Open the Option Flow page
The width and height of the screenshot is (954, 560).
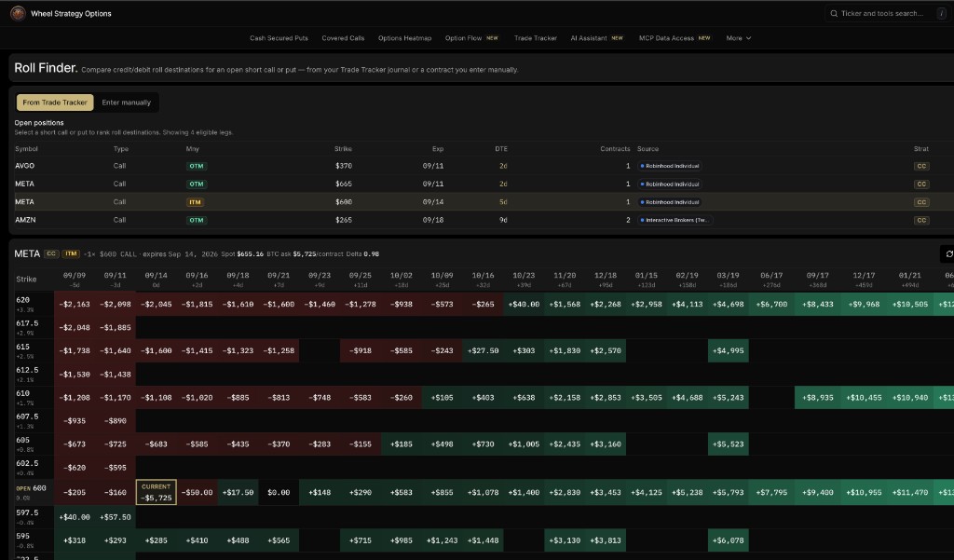pyautogui.click(x=471, y=38)
